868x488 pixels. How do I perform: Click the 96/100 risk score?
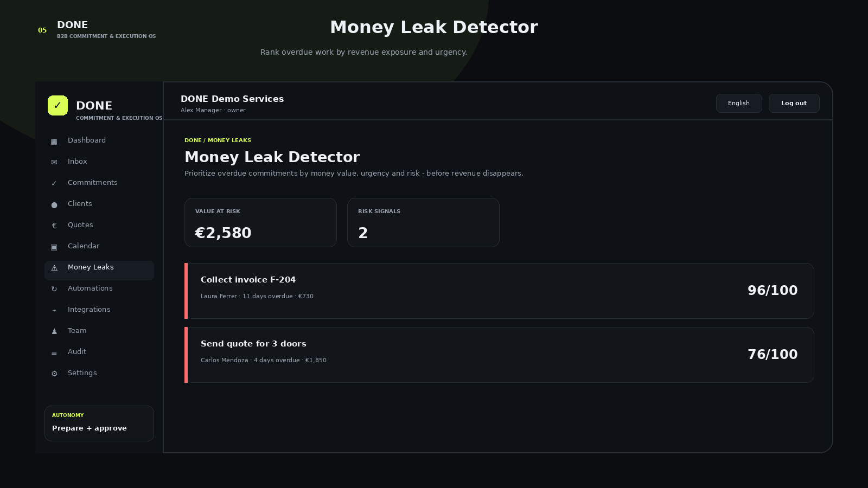click(x=773, y=291)
